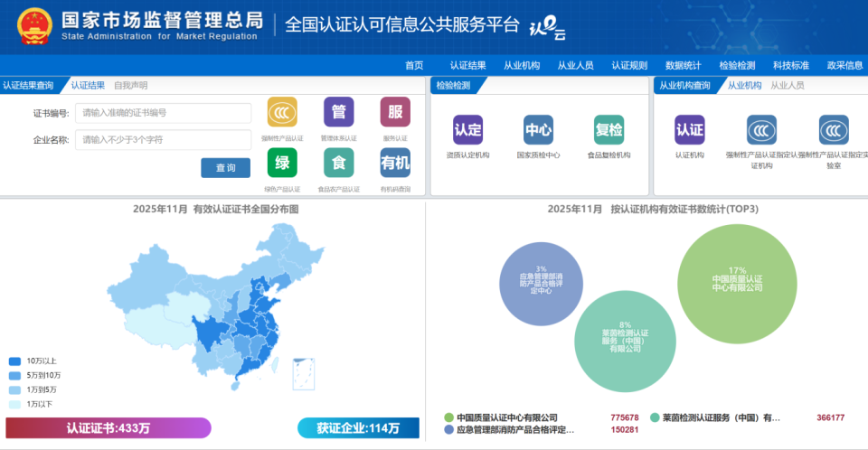The width and height of the screenshot is (868, 450).
Task: Toggle the 1万以下 map legend swatch
Action: pos(15,404)
